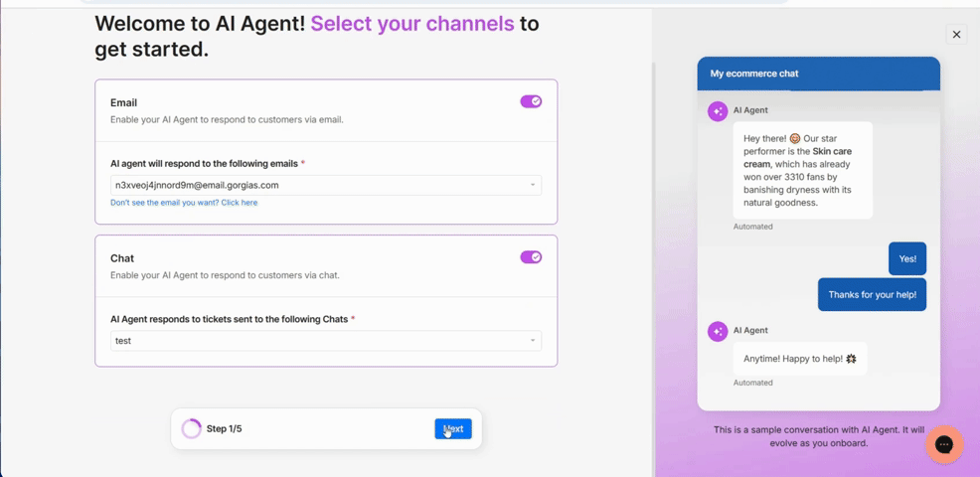
Task: Open the orange chat support bubble icon
Action: tap(944, 444)
